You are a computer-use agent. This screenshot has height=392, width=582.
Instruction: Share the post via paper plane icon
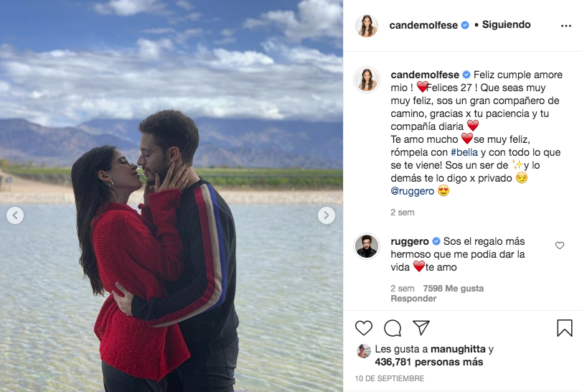[x=421, y=328]
